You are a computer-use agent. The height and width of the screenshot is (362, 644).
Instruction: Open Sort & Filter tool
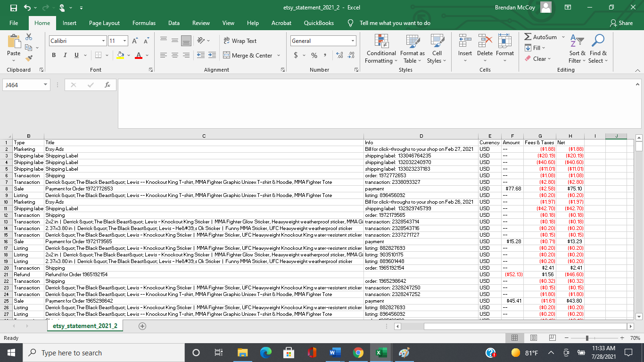tap(577, 46)
